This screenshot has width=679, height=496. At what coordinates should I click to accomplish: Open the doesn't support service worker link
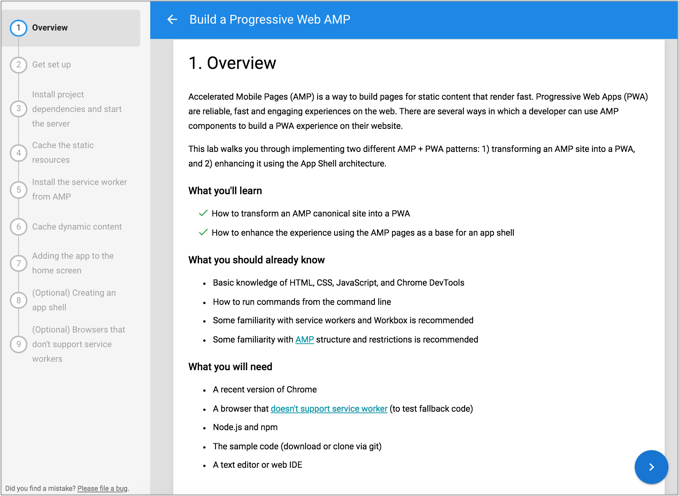tap(329, 409)
